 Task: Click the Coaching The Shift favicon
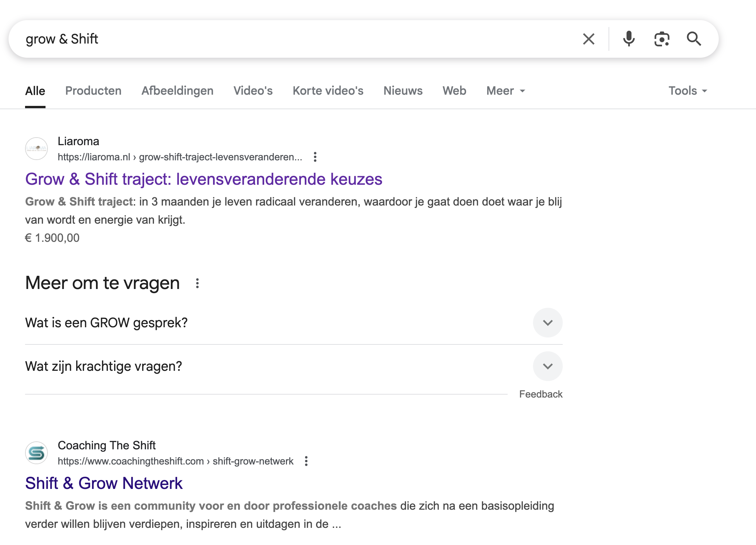[x=37, y=453]
